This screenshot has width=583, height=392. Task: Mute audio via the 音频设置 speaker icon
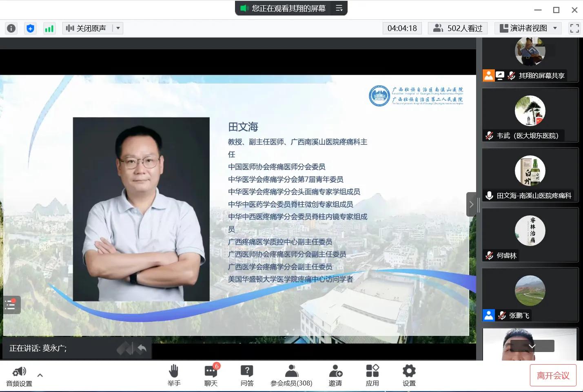tap(19, 371)
